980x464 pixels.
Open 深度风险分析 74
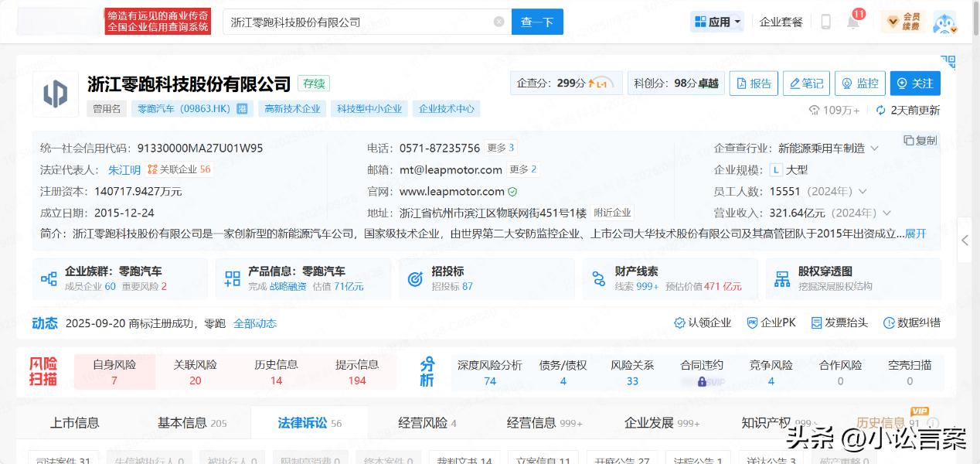(x=489, y=372)
